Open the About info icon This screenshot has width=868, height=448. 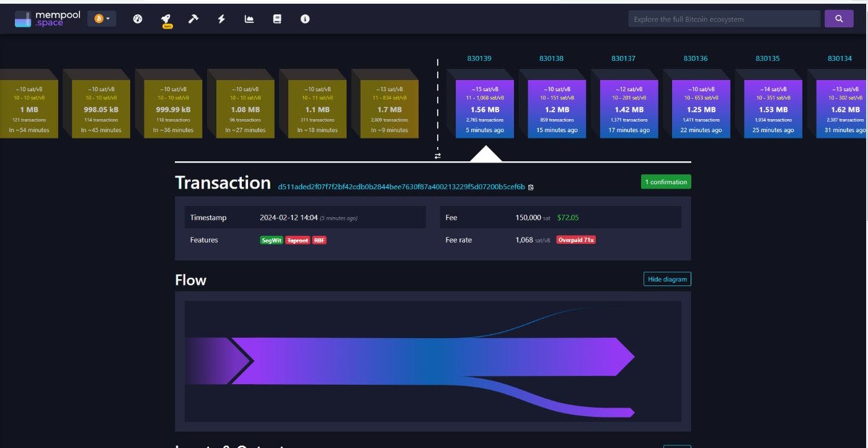tap(305, 19)
